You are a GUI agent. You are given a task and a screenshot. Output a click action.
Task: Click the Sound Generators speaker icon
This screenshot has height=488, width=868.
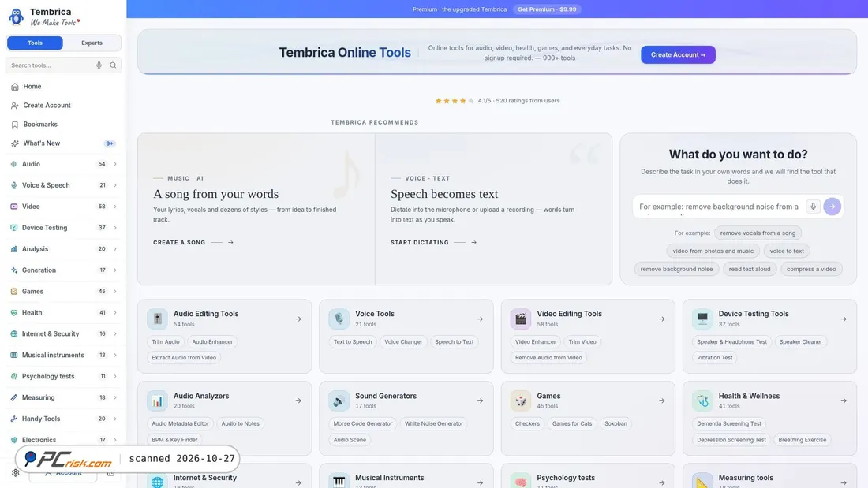tap(339, 400)
